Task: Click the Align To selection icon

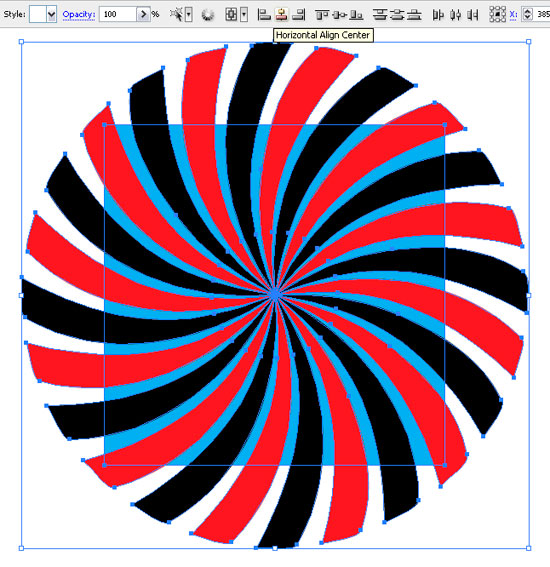Action: (x=231, y=15)
